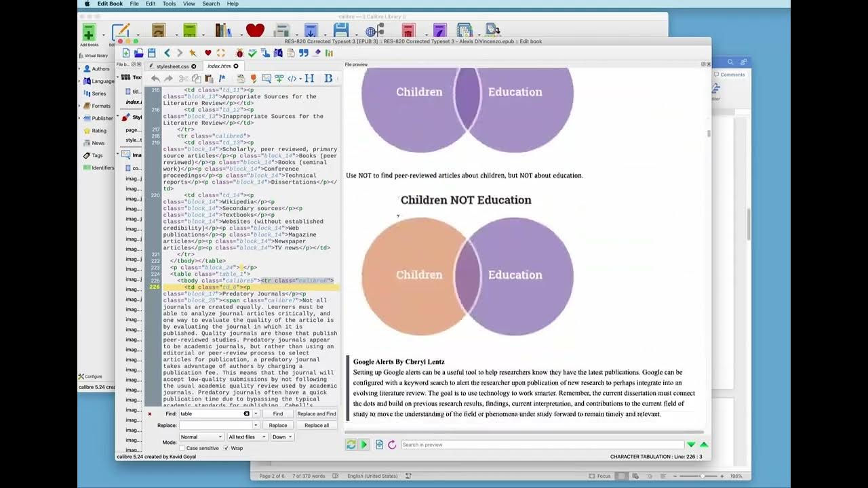The height and width of the screenshot is (488, 868).
Task: Open the Tools menu
Action: 170,4
